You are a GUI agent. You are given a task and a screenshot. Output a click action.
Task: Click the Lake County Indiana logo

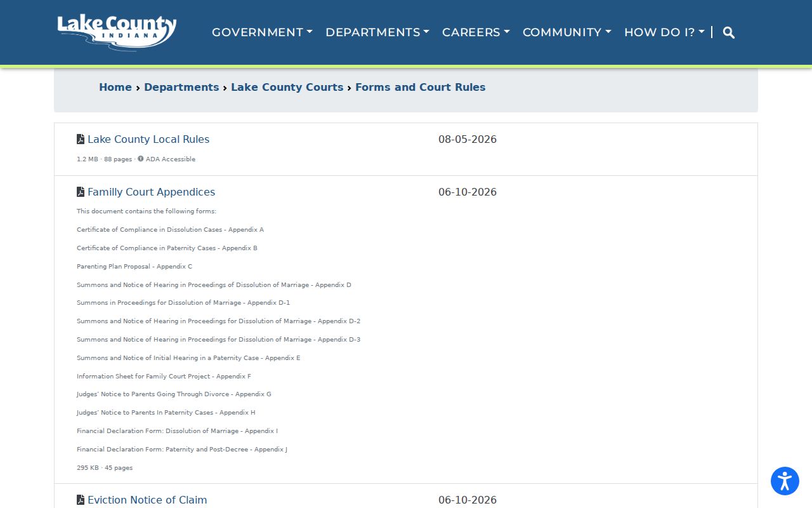point(117,32)
